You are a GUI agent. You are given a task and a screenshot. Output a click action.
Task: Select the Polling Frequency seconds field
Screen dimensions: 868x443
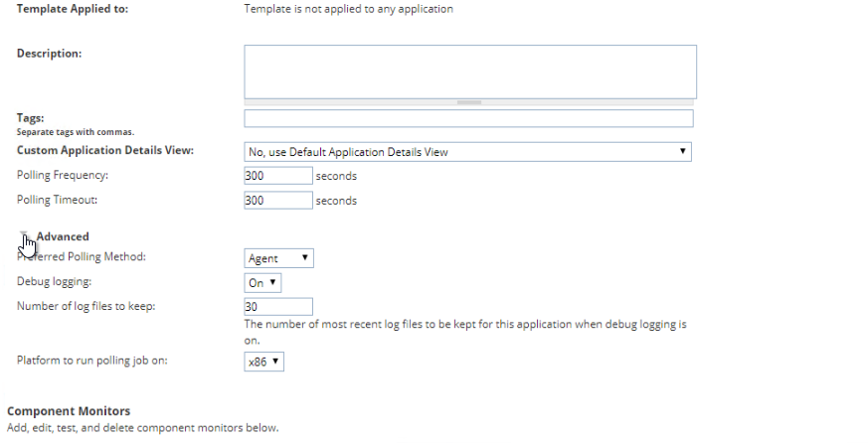coord(277,176)
